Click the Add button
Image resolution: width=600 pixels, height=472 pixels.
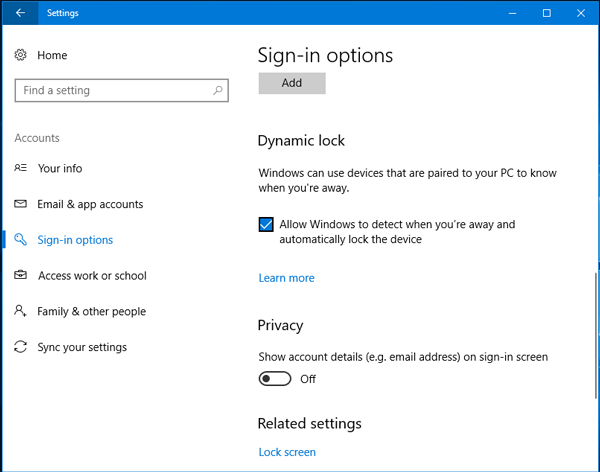click(x=292, y=83)
